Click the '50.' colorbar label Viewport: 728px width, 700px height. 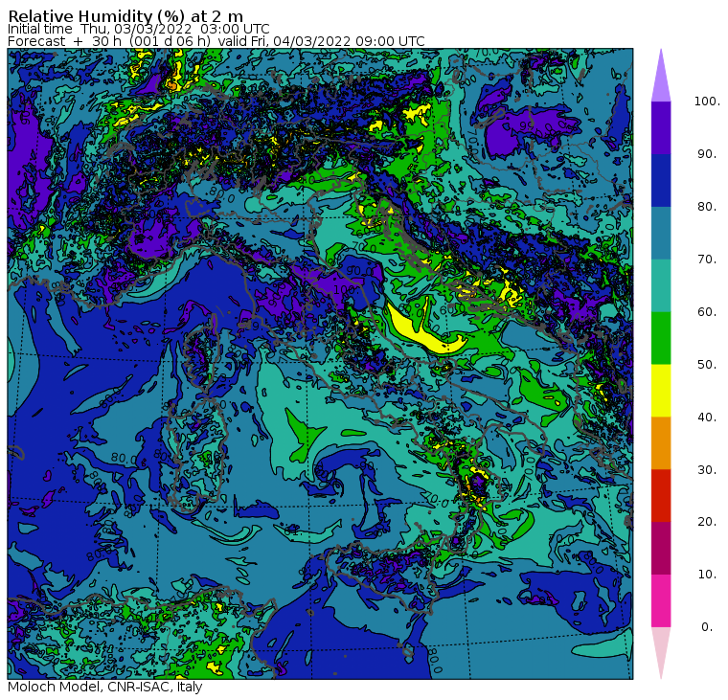click(x=707, y=365)
